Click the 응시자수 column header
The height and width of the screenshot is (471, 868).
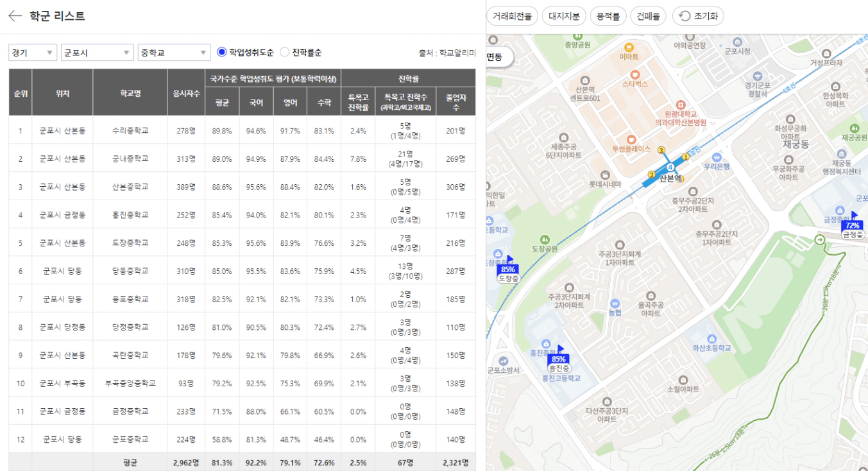(x=186, y=93)
